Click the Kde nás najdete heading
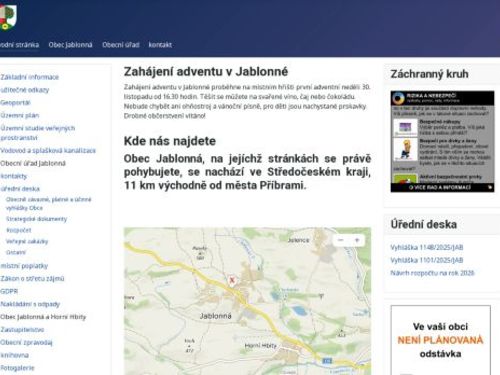The image size is (500, 375). (x=170, y=141)
